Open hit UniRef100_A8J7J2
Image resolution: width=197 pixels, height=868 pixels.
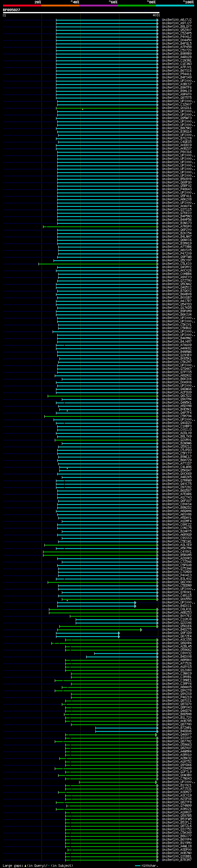(x=177, y=20)
